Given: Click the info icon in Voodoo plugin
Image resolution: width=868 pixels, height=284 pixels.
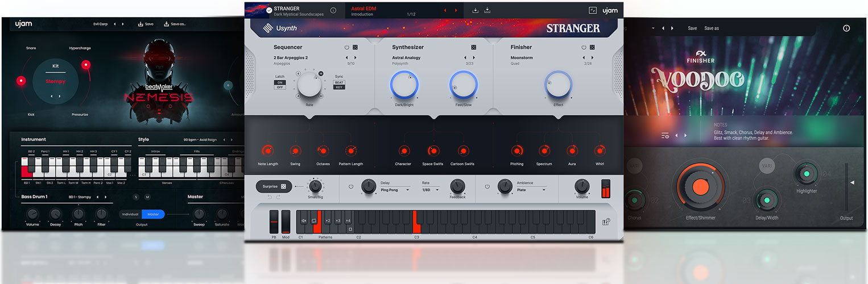Looking at the screenshot, I should [846, 28].
